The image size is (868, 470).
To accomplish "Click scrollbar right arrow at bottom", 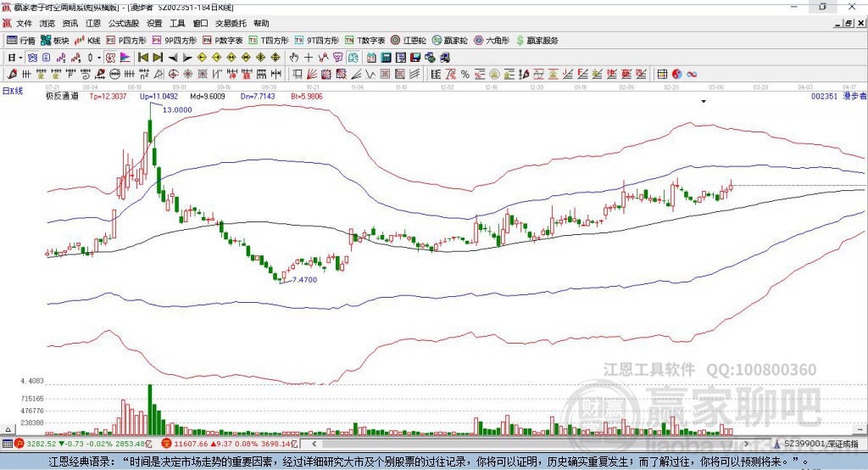I will click(746, 444).
